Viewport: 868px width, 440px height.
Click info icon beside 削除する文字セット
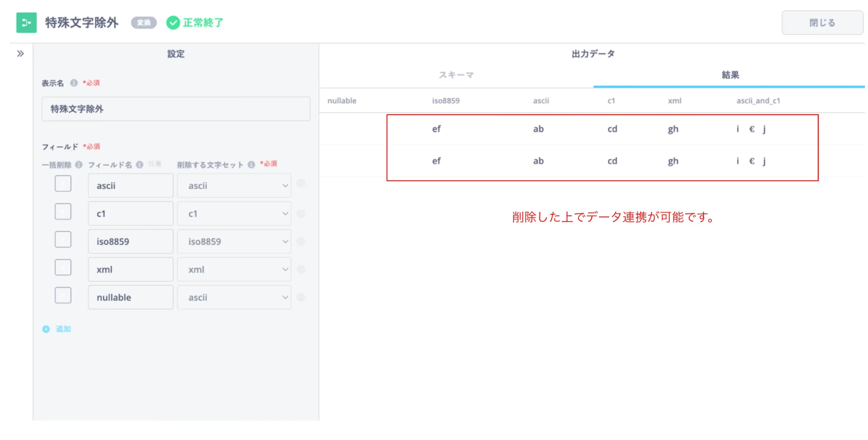pyautogui.click(x=251, y=165)
